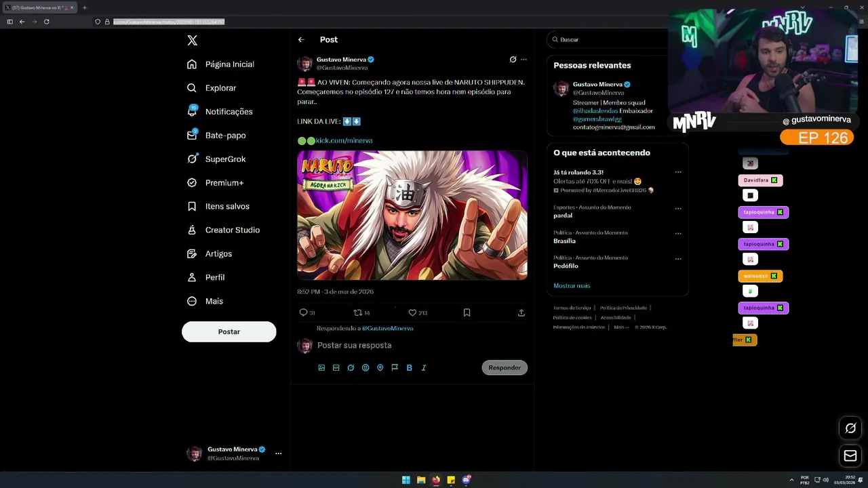Click the reply comment icon with 31
Viewport: 868px width, 488px height.
303,312
